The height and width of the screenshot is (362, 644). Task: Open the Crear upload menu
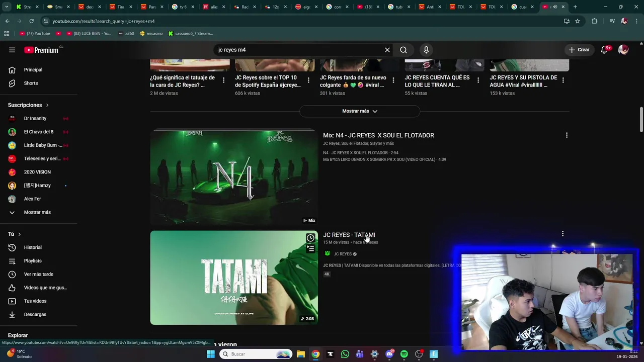tap(579, 50)
